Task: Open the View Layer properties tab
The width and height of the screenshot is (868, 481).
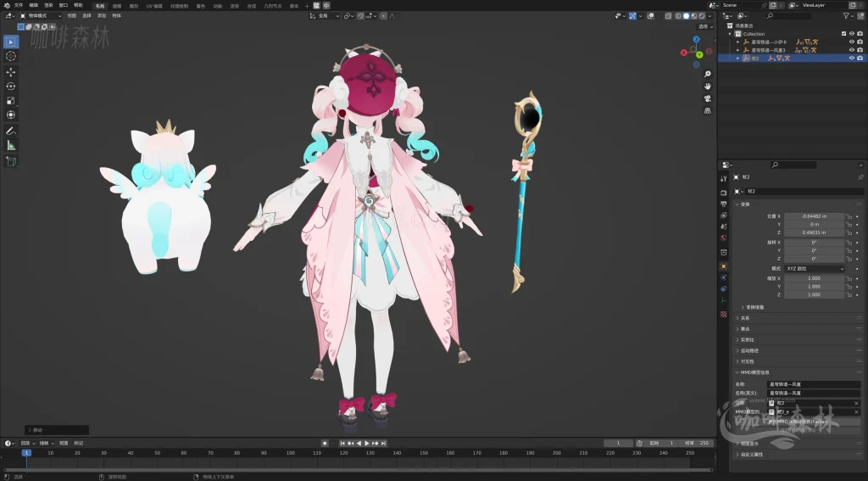Action: click(x=724, y=215)
